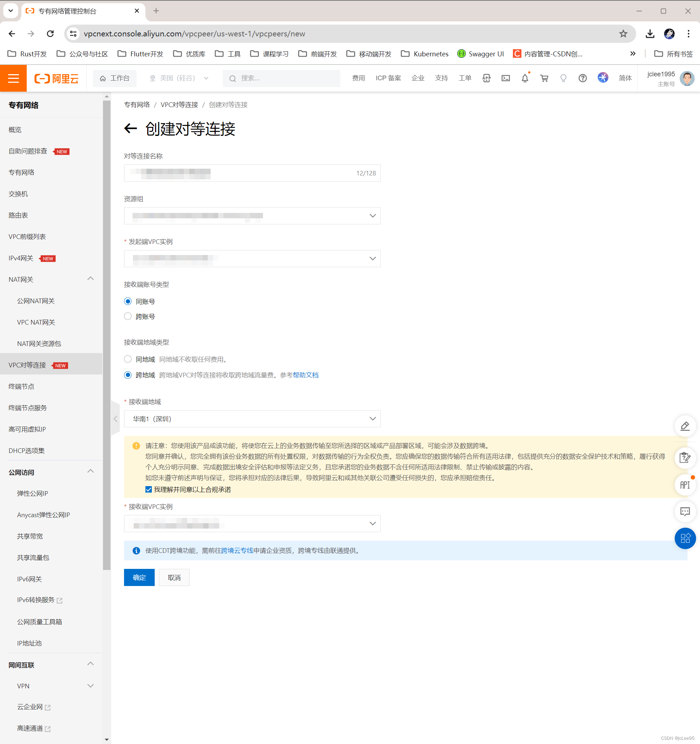Viewport: 700px width, 744px height.
Task: Click the site info icon in address bar
Action: 74,34
